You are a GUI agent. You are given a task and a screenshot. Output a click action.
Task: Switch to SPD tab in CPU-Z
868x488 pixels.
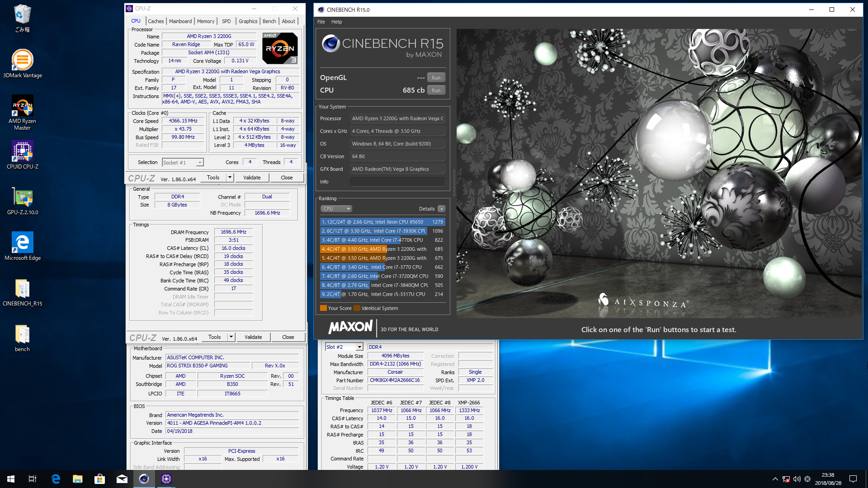click(x=226, y=21)
